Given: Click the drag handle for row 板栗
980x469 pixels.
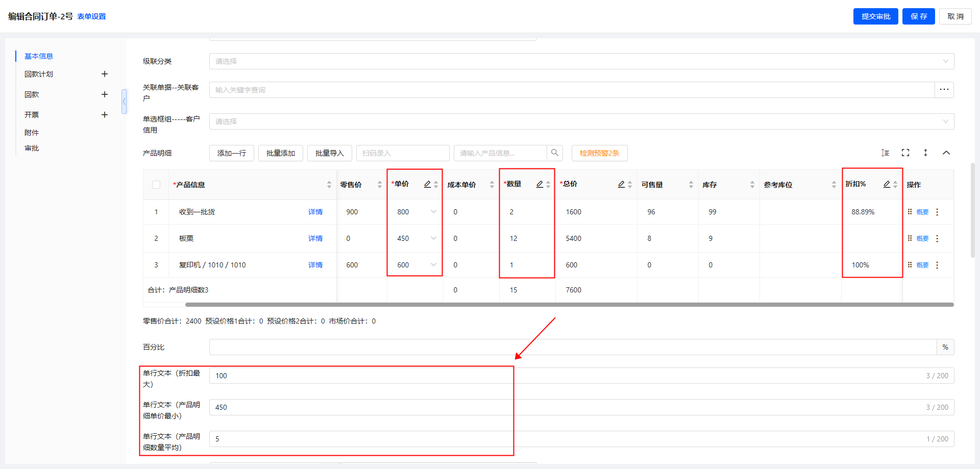Looking at the screenshot, I should (910, 238).
